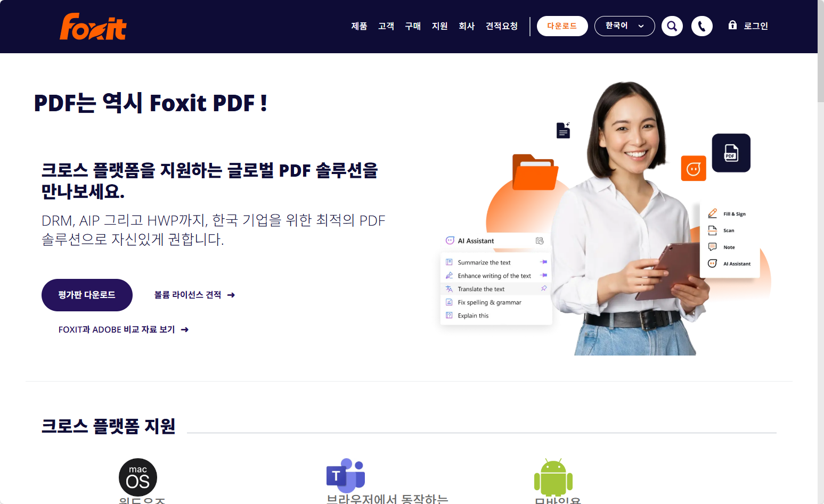Click the Microsoft Teams icon
Viewport: 824px width, 504px height.
tap(346, 475)
